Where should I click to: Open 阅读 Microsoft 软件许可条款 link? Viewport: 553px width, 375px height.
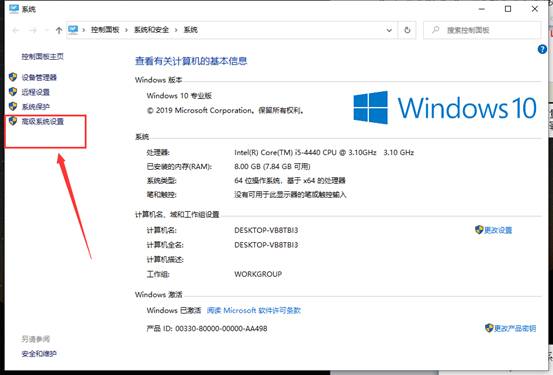coord(254,310)
